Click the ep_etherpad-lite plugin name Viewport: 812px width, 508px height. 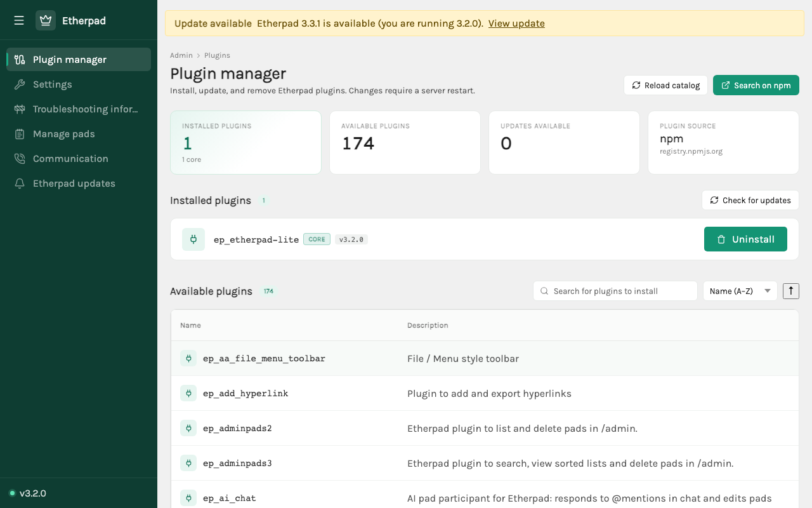[x=256, y=239]
